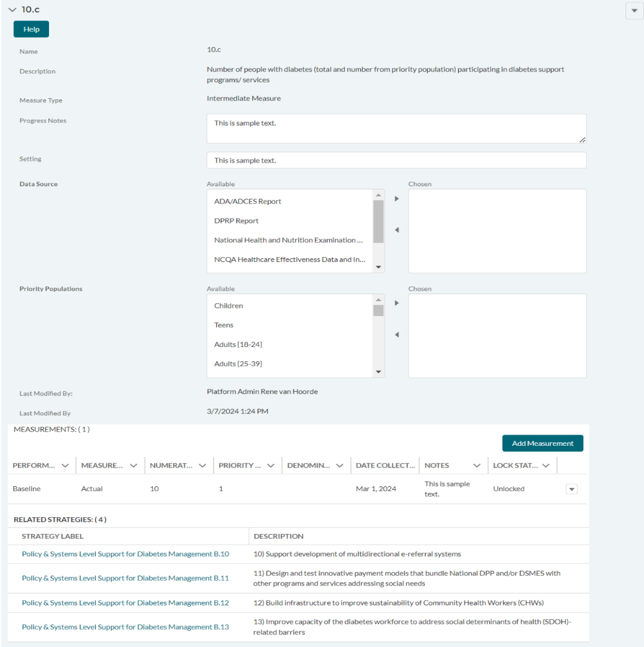Open the Baseline measurement row actions dropdown
The image size is (644, 647).
(x=572, y=489)
